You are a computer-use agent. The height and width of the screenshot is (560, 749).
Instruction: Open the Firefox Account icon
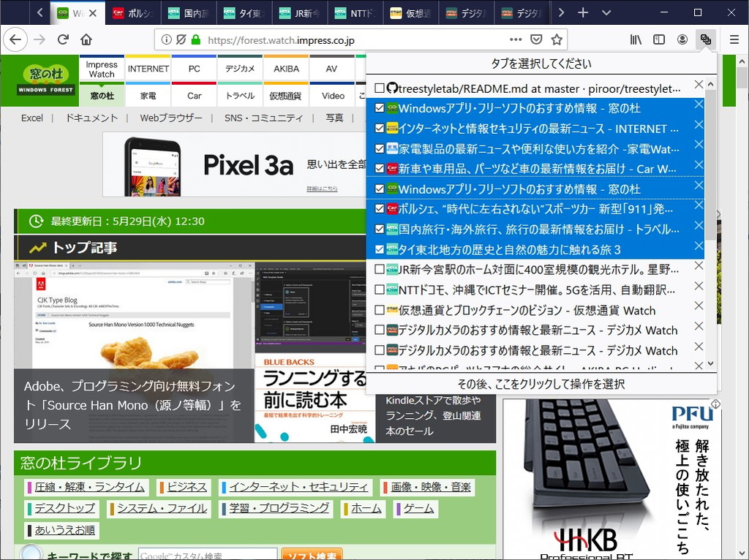point(681,39)
